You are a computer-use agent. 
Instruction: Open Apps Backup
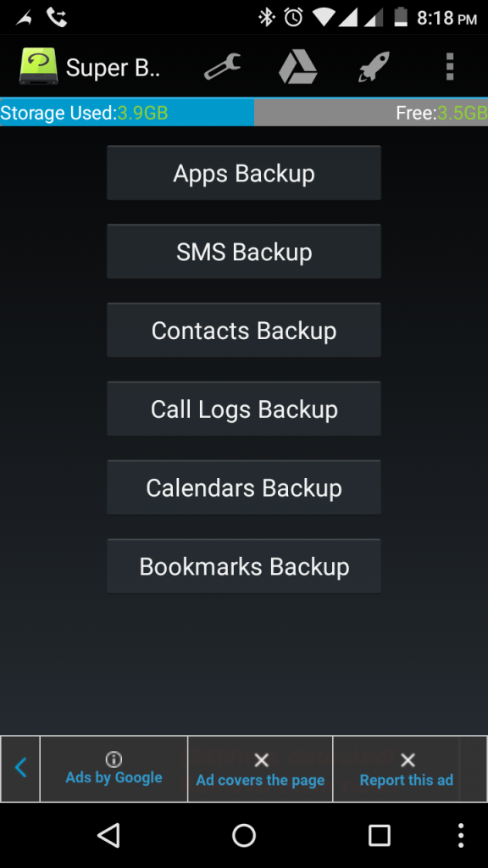click(243, 172)
